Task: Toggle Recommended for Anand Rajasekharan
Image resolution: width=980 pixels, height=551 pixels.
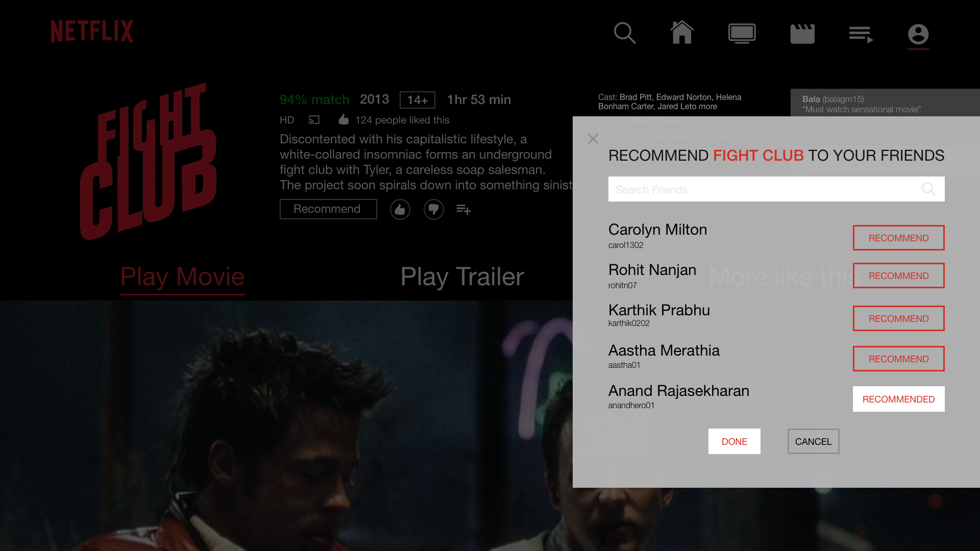Action: (899, 399)
